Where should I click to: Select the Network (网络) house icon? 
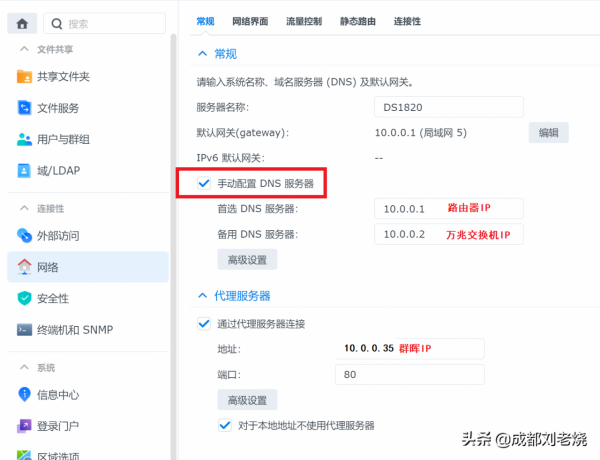(x=24, y=267)
